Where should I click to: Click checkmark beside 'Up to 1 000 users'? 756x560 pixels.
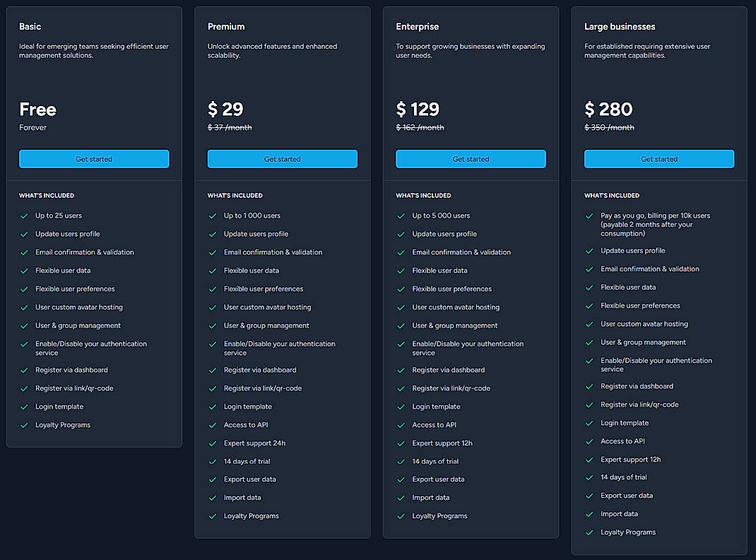212,216
